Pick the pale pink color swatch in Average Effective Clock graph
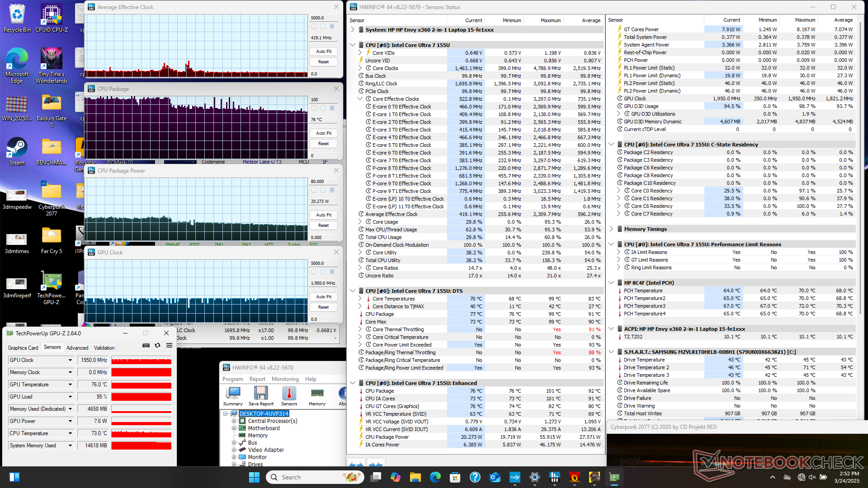The width and height of the screenshot is (868, 488). [314, 26]
